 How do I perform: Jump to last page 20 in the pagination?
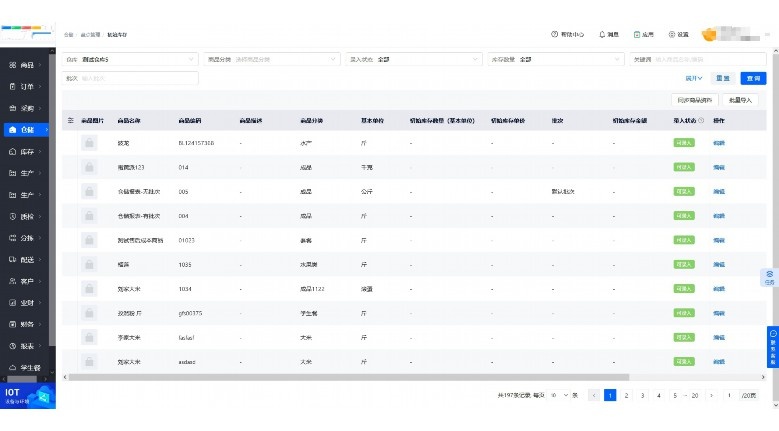click(695, 395)
